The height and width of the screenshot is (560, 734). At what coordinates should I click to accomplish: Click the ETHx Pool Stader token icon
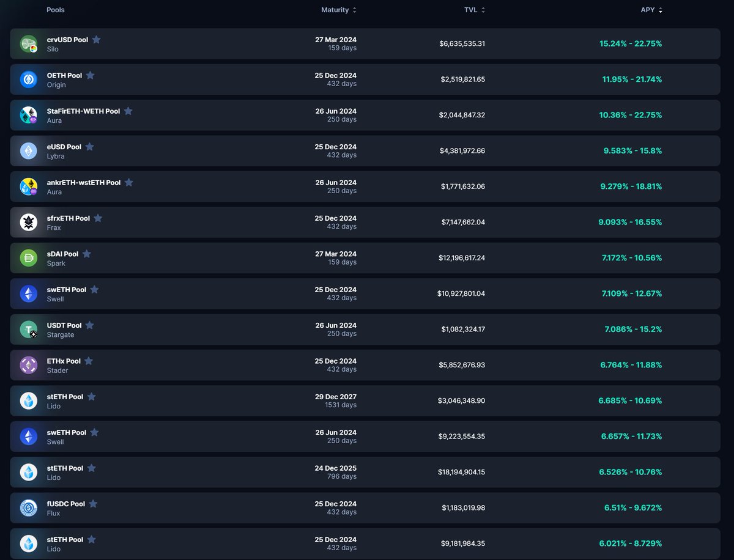coord(29,365)
